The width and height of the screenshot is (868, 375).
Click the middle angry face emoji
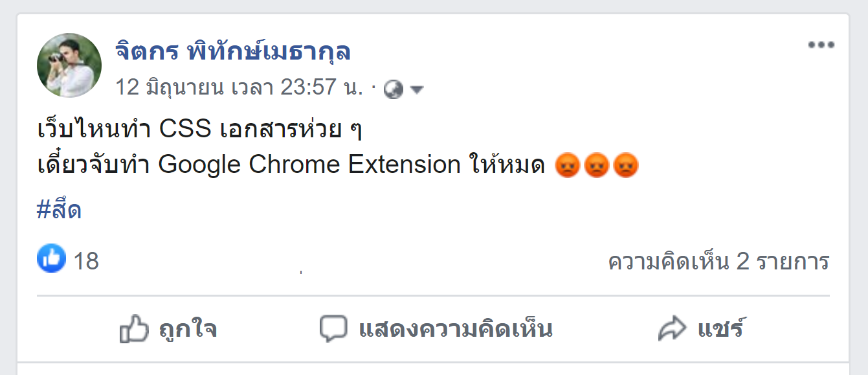point(596,165)
